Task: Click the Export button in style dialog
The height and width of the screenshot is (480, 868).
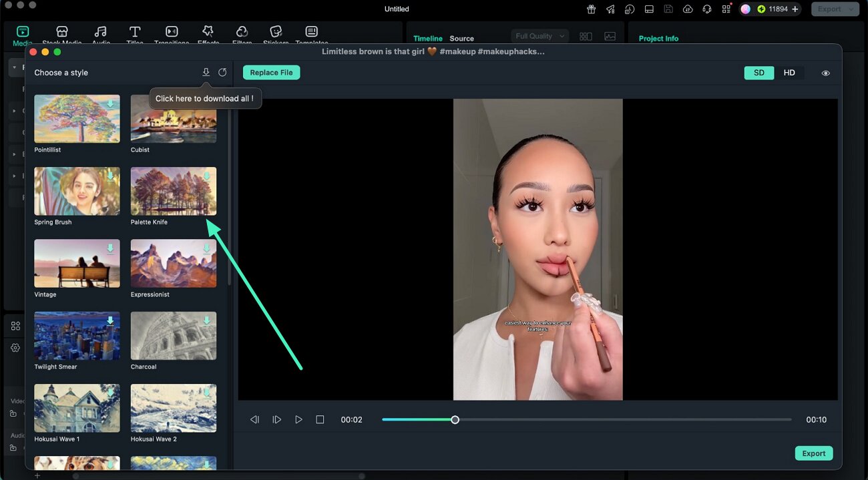Action: [814, 453]
